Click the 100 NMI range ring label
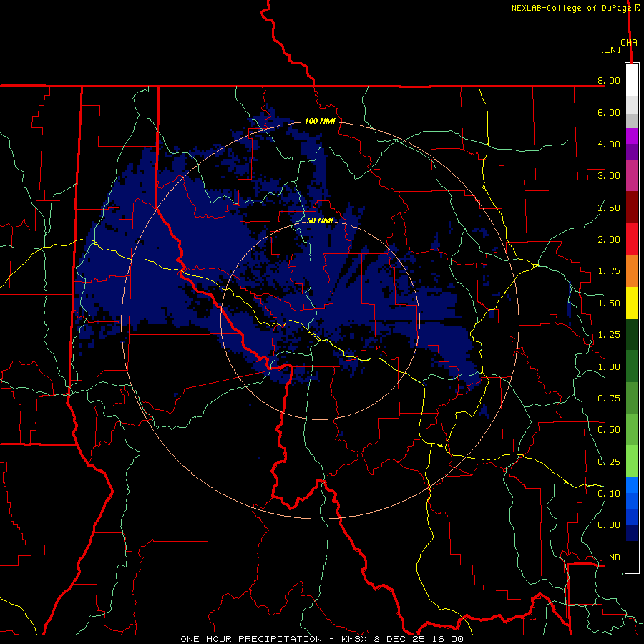Screen dimensions: 644x644 pyautogui.click(x=320, y=121)
